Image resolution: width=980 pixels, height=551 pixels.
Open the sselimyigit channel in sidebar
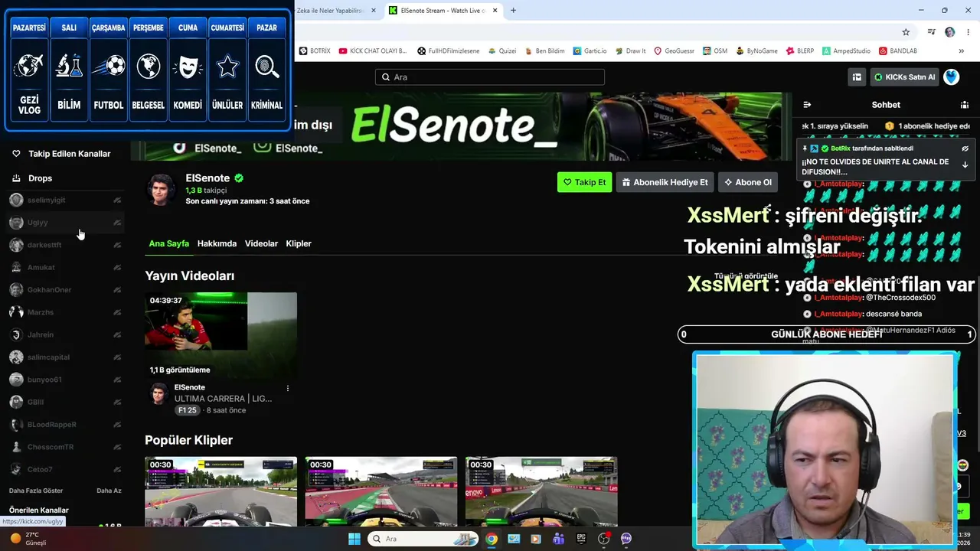click(65, 201)
